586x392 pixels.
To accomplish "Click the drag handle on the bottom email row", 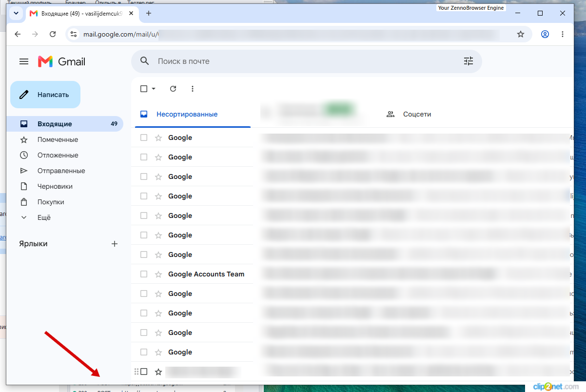I will coord(137,372).
